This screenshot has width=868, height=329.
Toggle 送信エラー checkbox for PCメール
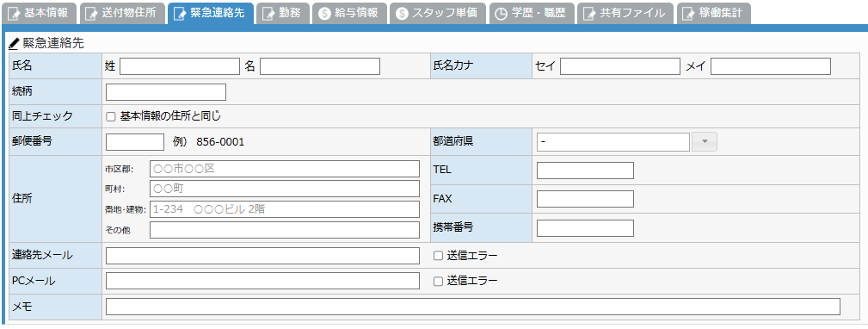(x=438, y=282)
